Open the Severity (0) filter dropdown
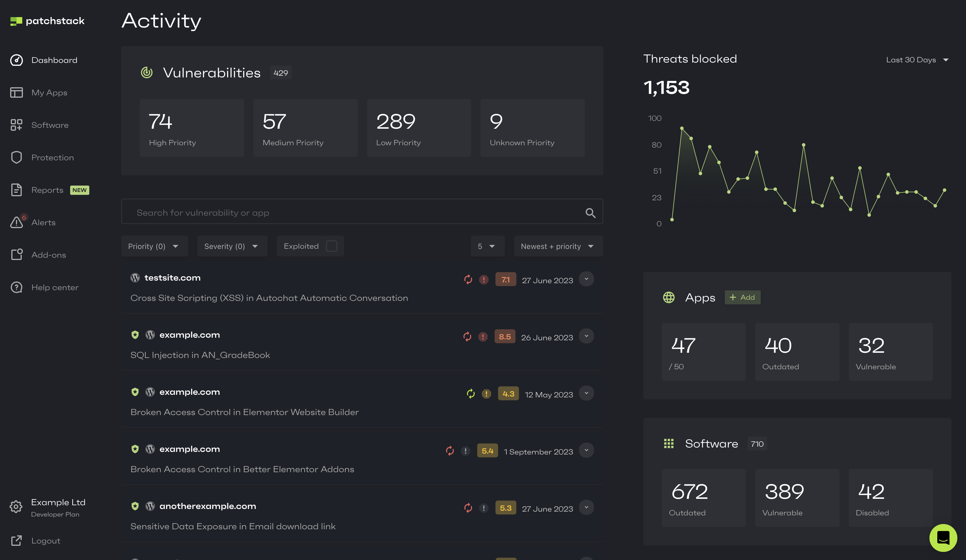 tap(232, 246)
